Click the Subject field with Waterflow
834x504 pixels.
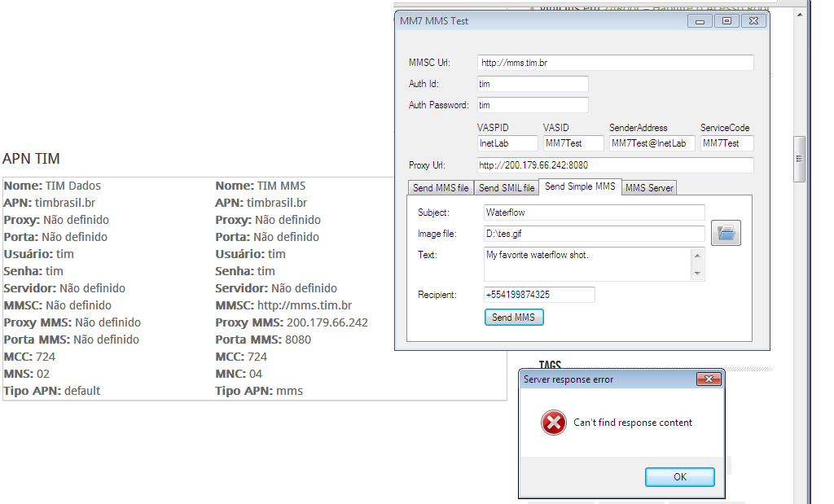(594, 213)
